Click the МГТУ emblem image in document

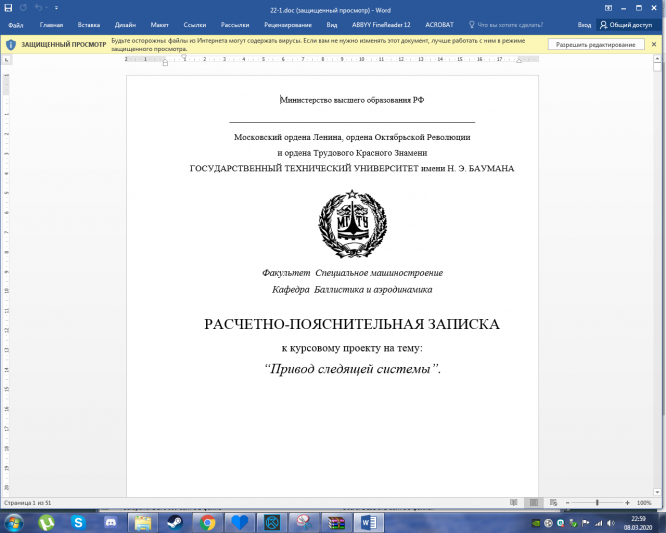(352, 224)
